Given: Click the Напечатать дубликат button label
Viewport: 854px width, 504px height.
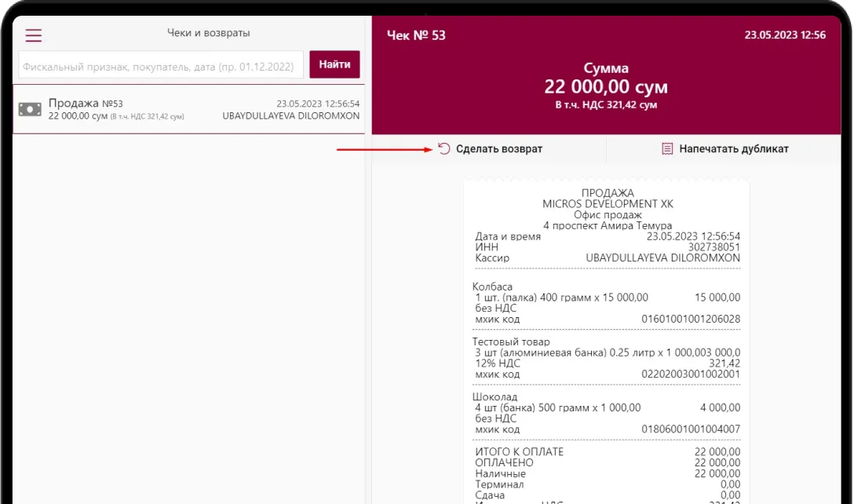Looking at the screenshot, I should point(733,148).
